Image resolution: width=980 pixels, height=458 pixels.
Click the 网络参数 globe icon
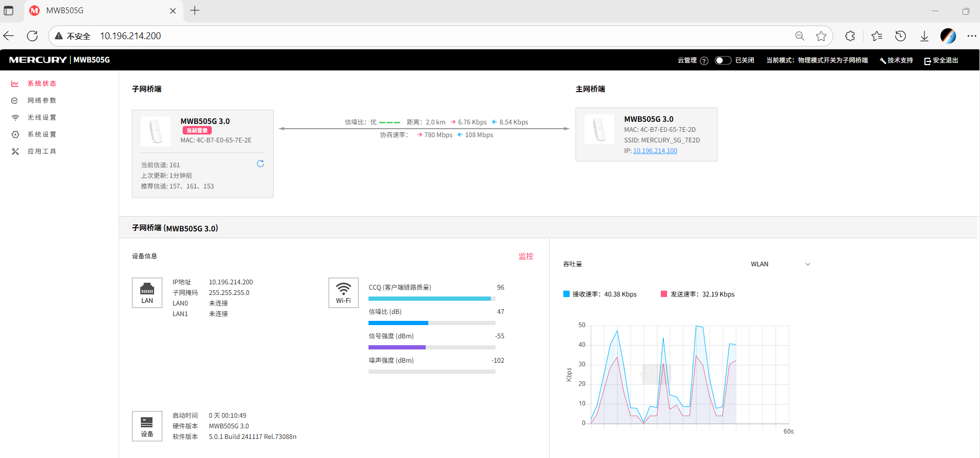pyautogui.click(x=15, y=101)
